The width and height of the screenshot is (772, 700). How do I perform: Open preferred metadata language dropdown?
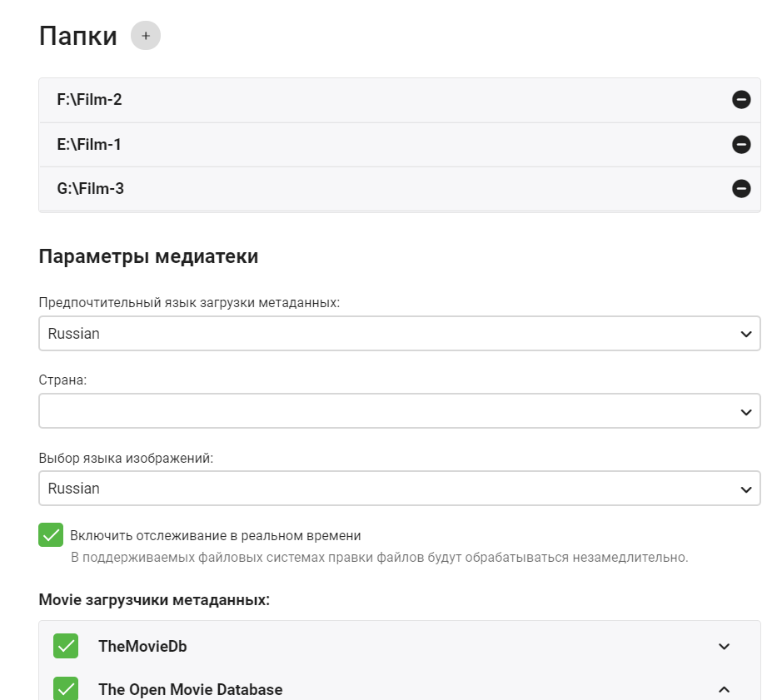pyautogui.click(x=399, y=334)
